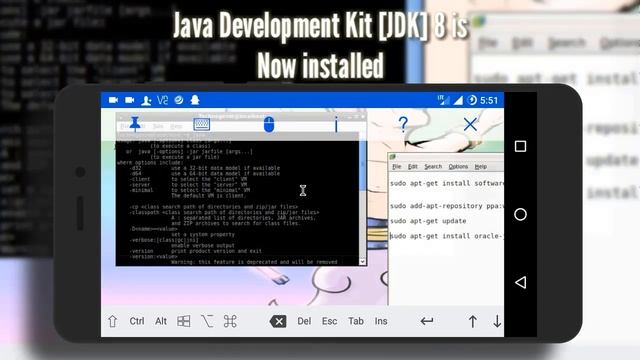Click the '-version print product version' terminal line
This screenshot has height=360, width=640.
[x=196, y=251]
